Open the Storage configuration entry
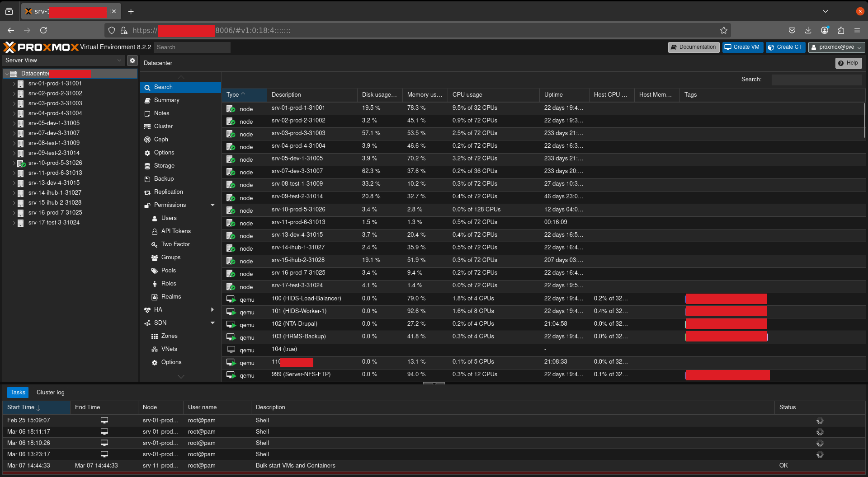The image size is (868, 477). tap(180, 166)
